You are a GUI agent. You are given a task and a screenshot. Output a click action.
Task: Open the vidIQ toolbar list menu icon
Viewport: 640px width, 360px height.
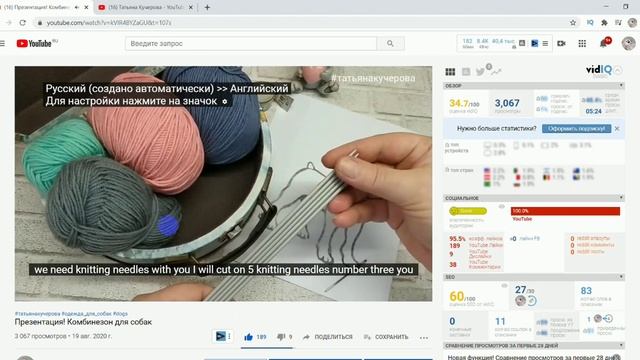(x=545, y=43)
